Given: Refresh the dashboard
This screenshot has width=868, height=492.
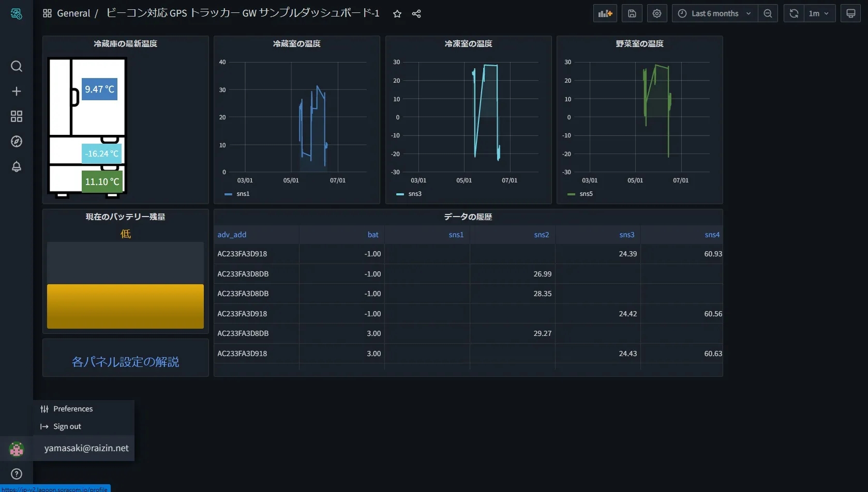Looking at the screenshot, I should [794, 13].
